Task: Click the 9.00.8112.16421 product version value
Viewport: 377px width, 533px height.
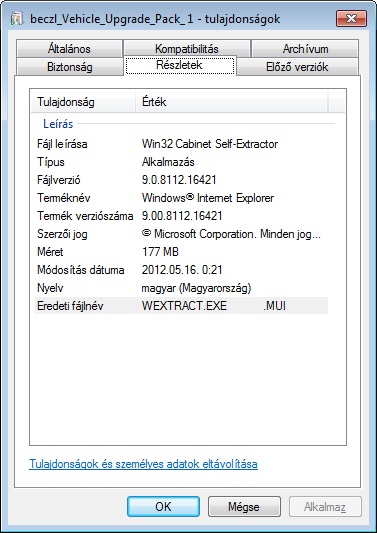Action: click(182, 216)
